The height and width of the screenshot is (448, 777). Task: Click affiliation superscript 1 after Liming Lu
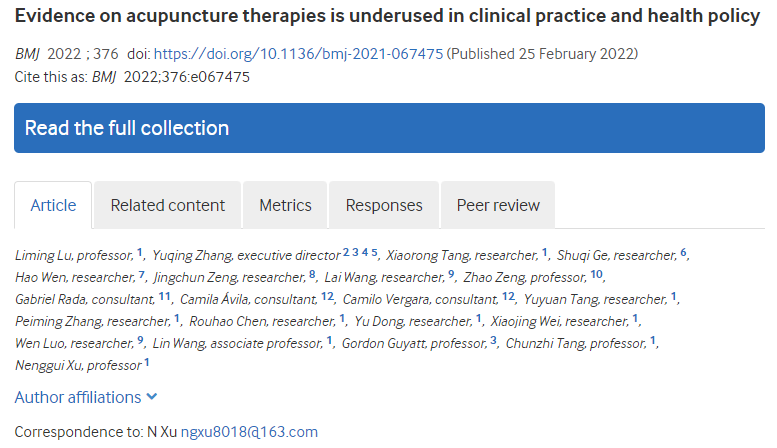(x=140, y=252)
